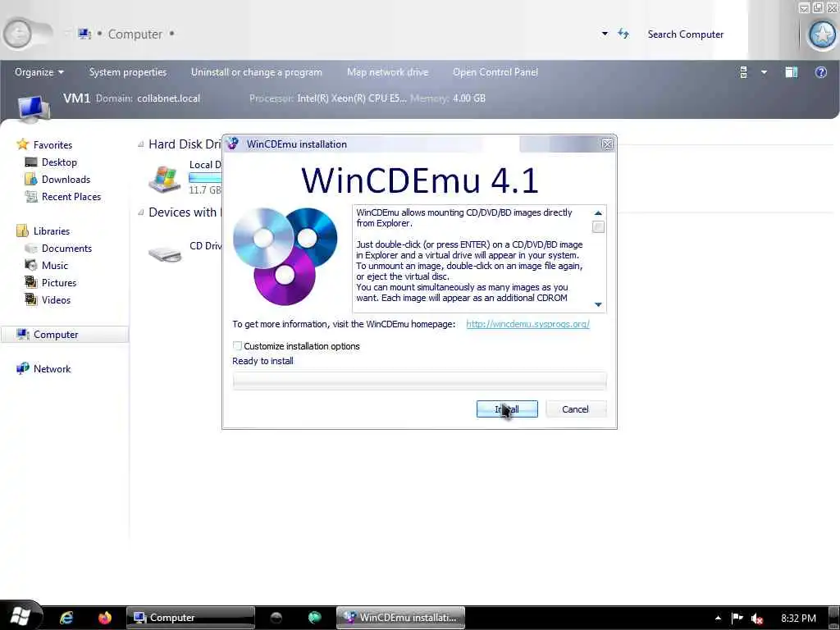The width and height of the screenshot is (840, 630).
Task: Click the muted volume tray icon
Action: pos(757,619)
